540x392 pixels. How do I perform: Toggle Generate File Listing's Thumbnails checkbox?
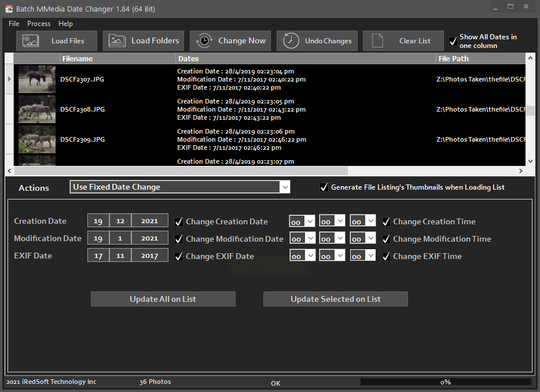[324, 187]
